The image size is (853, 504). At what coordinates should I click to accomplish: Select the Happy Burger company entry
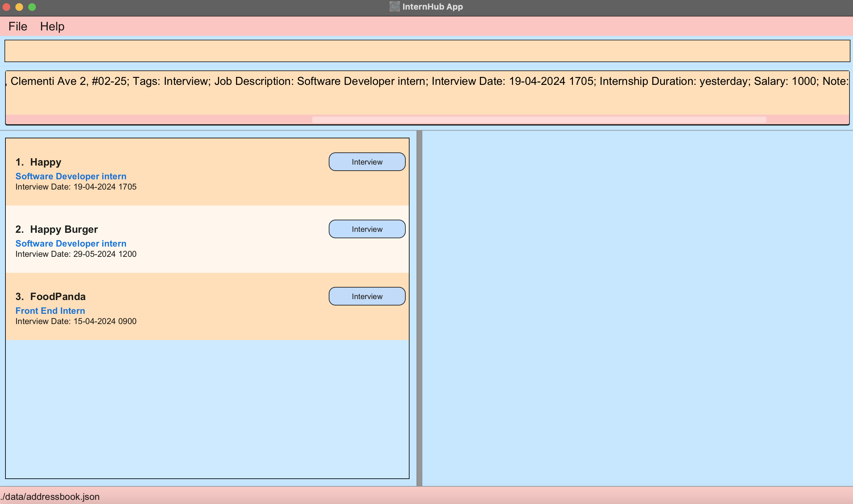tap(64, 229)
